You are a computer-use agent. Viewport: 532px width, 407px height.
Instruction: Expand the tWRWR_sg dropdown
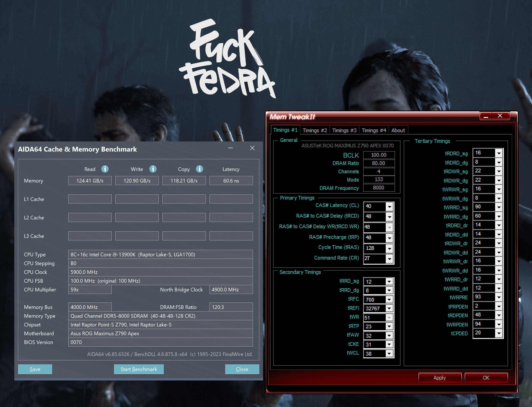(x=499, y=189)
